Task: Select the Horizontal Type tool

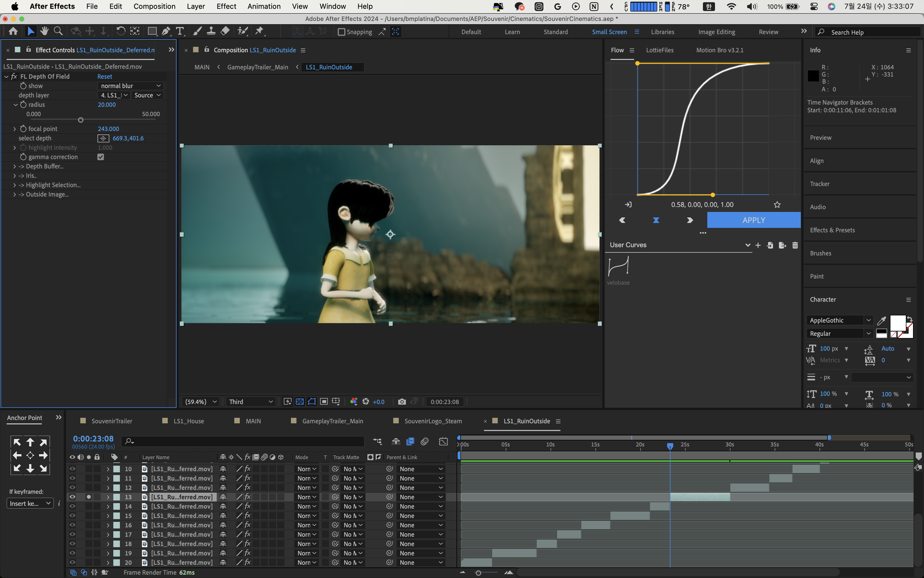Action: pos(180,31)
